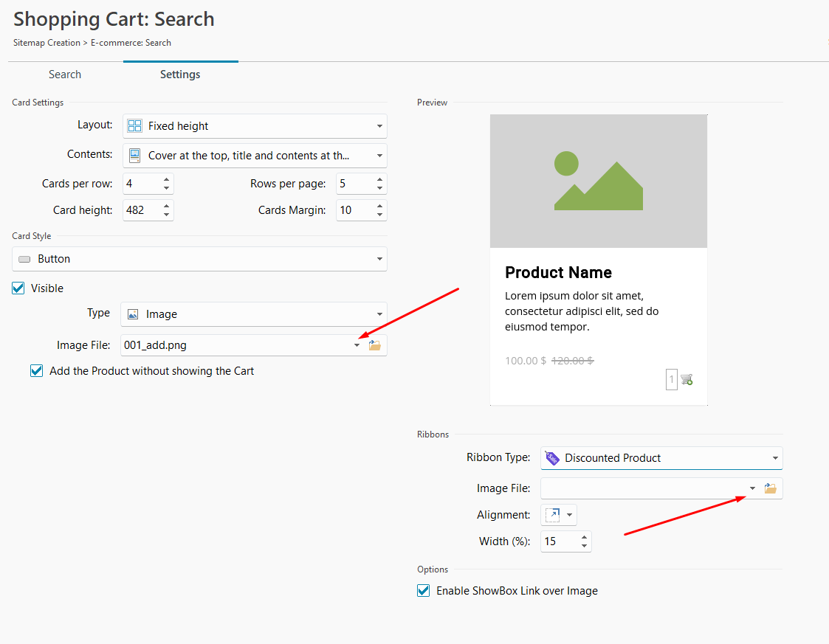
Task: Expand the Type dropdown showing Image
Action: click(253, 314)
